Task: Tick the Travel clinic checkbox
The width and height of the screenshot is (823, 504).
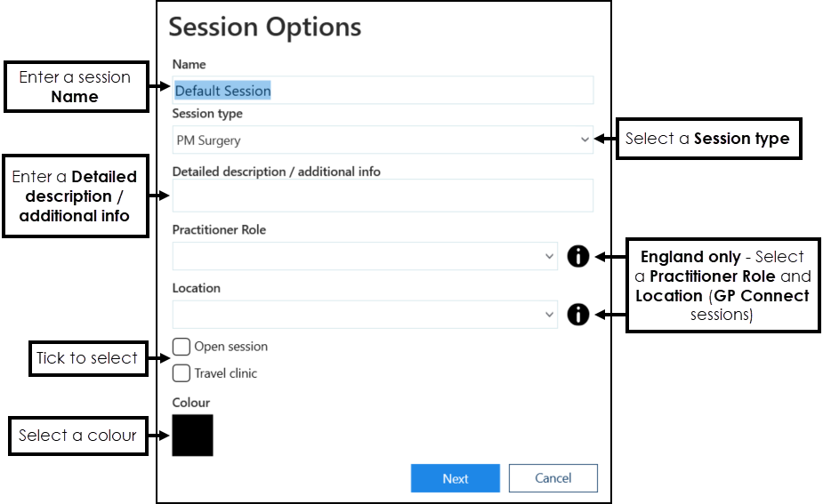Action: click(182, 373)
